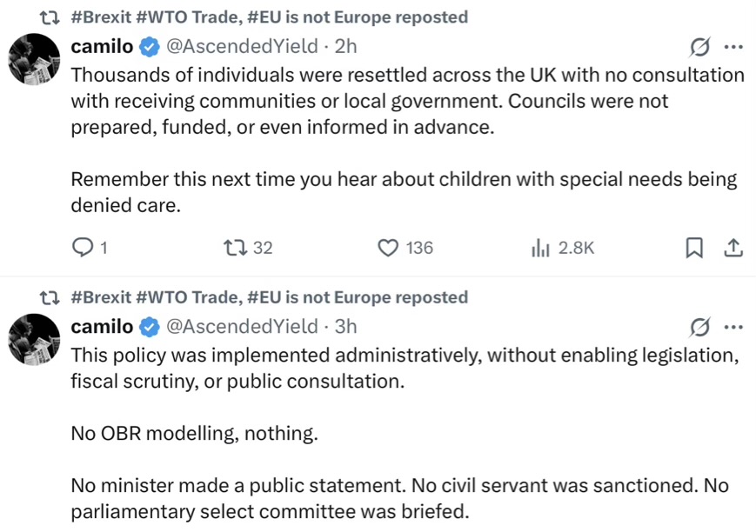Repost the first camilo tweet with 32 reposts

235,248
